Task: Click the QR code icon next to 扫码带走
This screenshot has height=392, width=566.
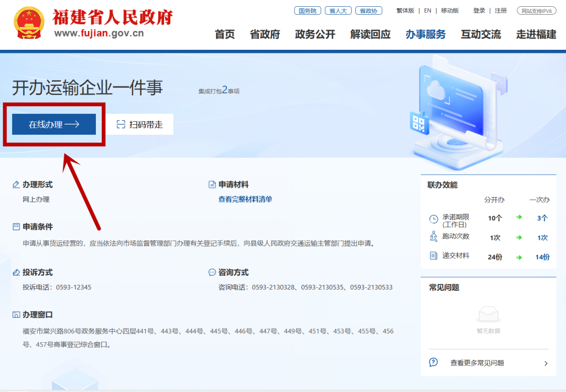Action: pyautogui.click(x=121, y=124)
